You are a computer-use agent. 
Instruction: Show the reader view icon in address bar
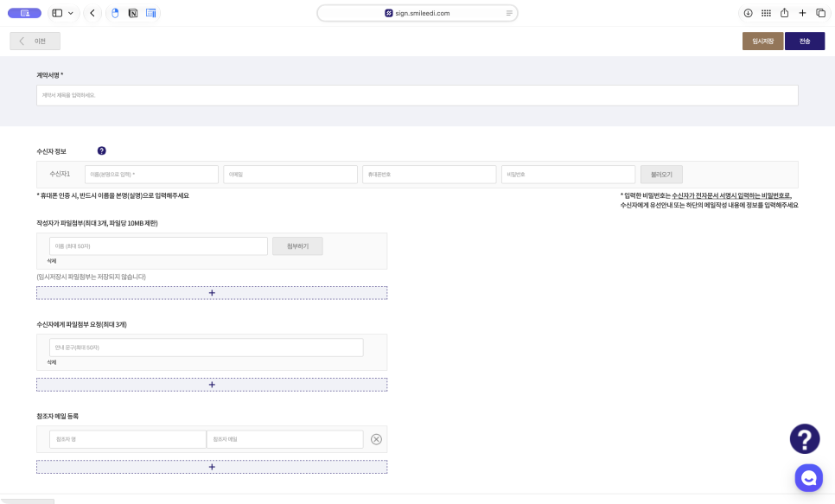click(x=509, y=13)
